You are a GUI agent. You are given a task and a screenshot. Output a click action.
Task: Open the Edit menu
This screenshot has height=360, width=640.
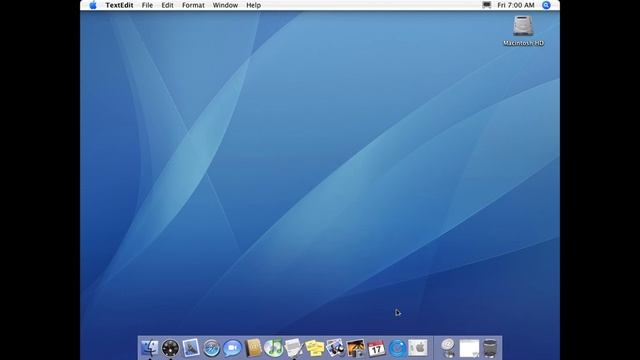(167, 5)
